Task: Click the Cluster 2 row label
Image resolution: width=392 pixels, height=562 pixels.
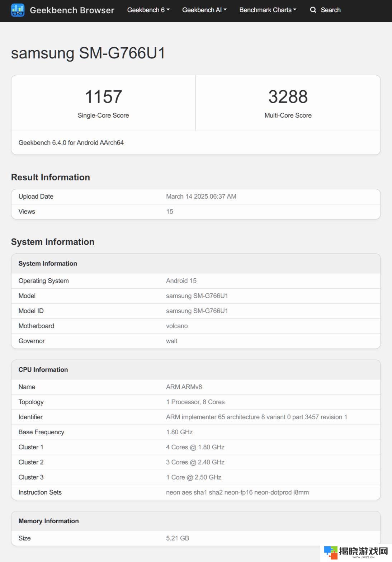Action: pyautogui.click(x=31, y=462)
